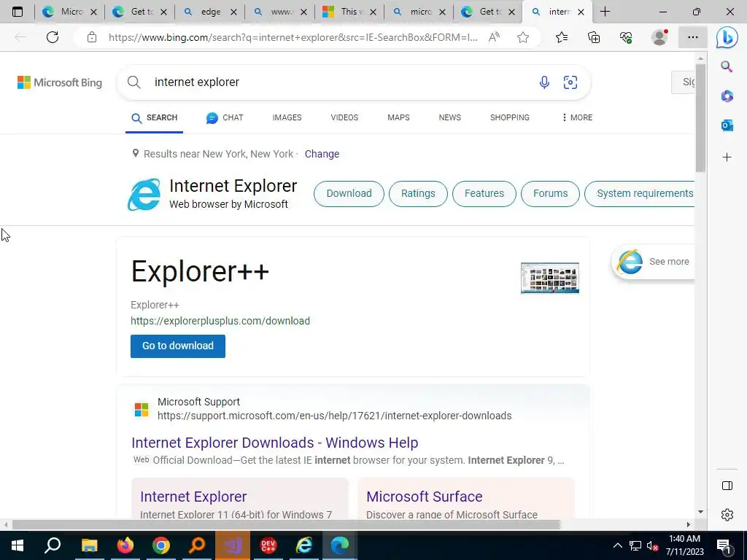747x560 pixels.
Task: Click the Ratings pill button
Action: 418,194
